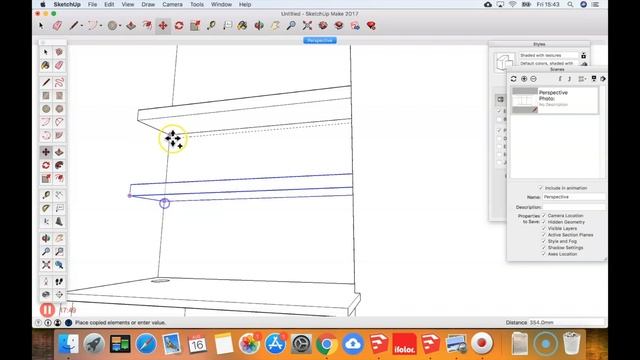The image size is (640, 360).
Task: Pick the Rotate tool in top toolbar
Action: (x=179, y=26)
